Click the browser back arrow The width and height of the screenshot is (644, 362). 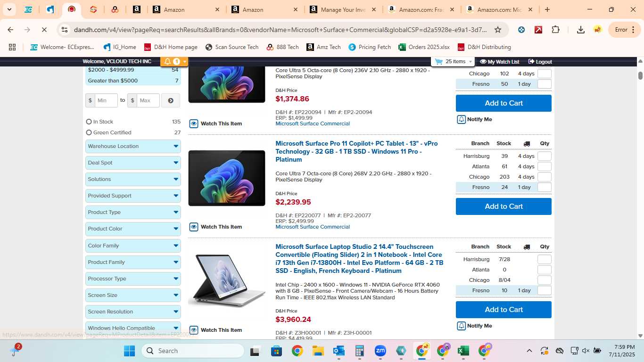pos(10,30)
